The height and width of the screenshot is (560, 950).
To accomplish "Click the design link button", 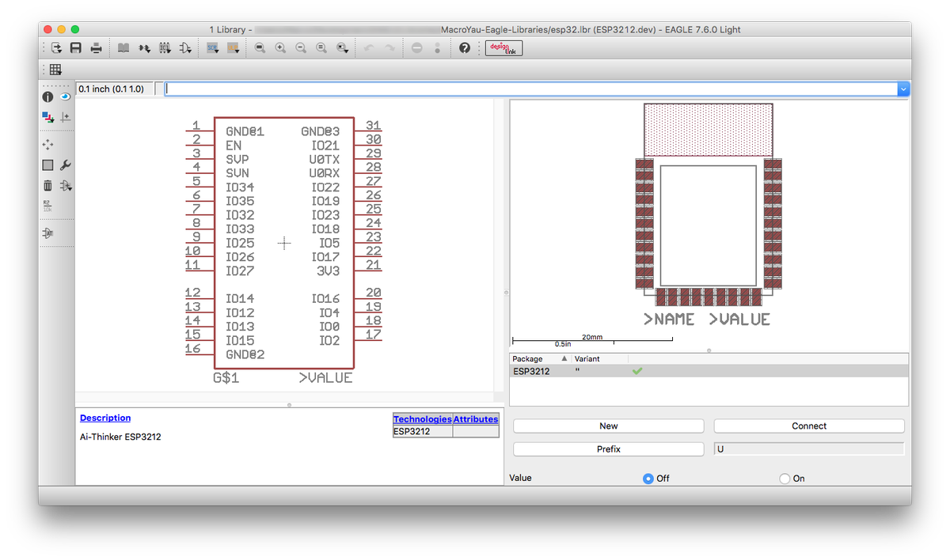I will tap(504, 48).
